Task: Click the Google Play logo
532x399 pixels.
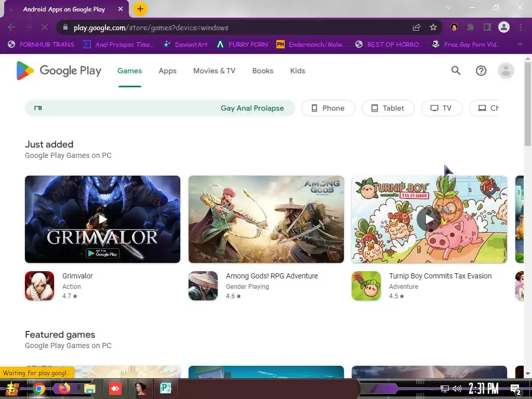Action: click(59, 71)
